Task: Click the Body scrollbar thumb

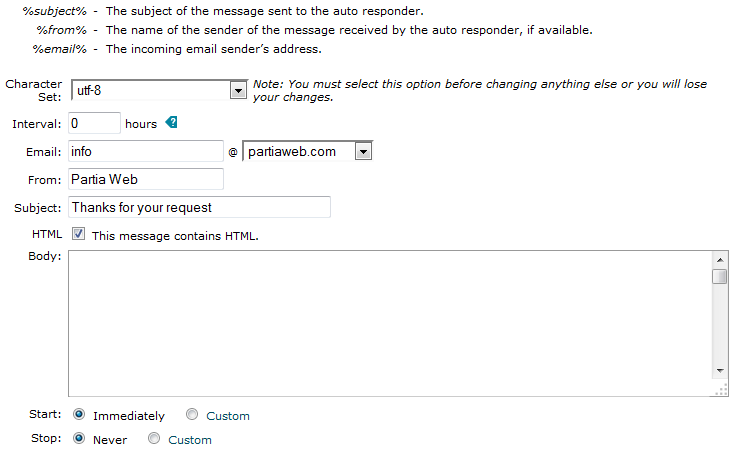Action: (720, 276)
